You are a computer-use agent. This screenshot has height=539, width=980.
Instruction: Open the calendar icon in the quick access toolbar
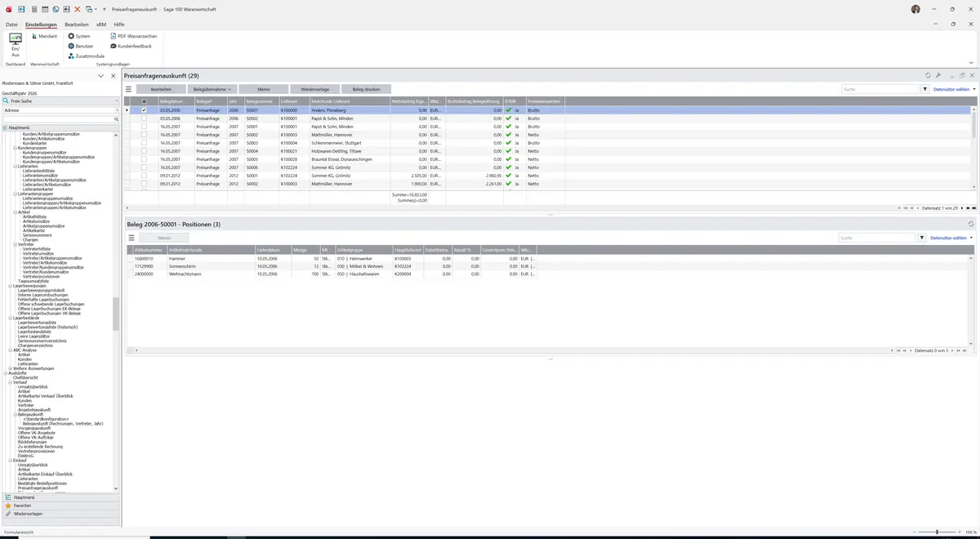(x=44, y=9)
